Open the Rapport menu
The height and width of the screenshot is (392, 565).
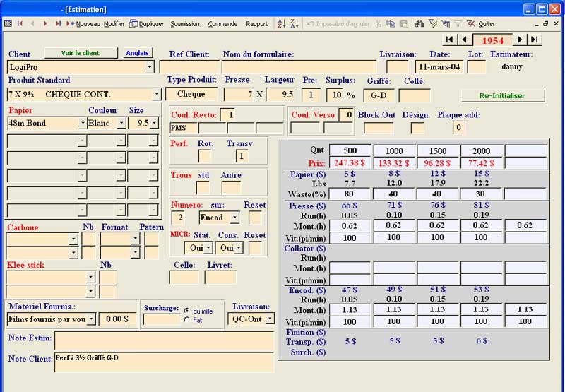[x=256, y=23]
